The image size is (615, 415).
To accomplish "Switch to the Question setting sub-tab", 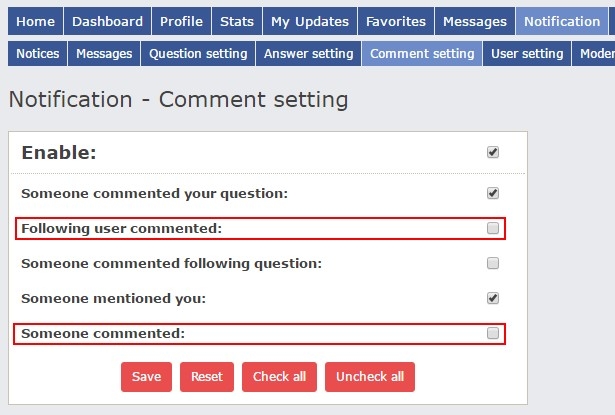I will point(198,54).
